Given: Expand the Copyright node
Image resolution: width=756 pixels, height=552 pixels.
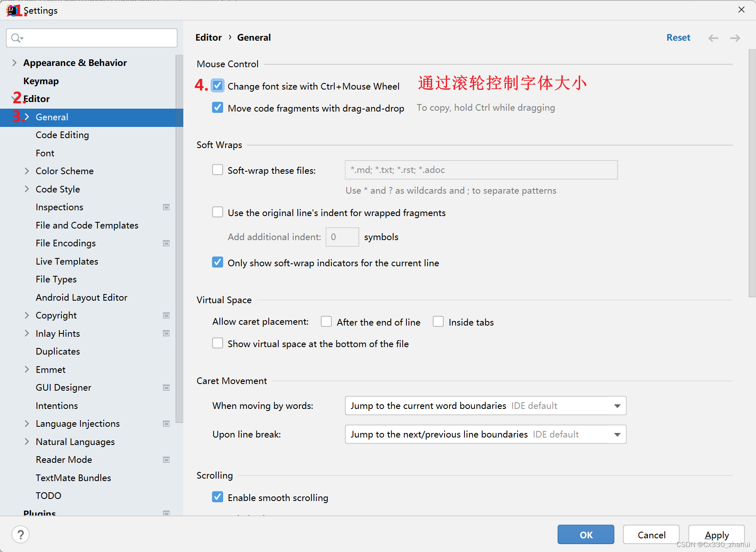Looking at the screenshot, I should coord(27,315).
